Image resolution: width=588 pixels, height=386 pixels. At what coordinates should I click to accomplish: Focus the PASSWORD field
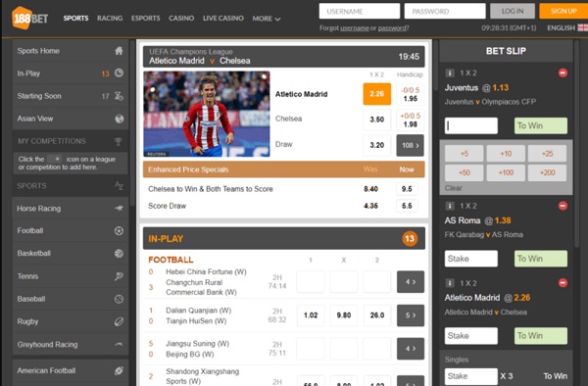tap(445, 11)
